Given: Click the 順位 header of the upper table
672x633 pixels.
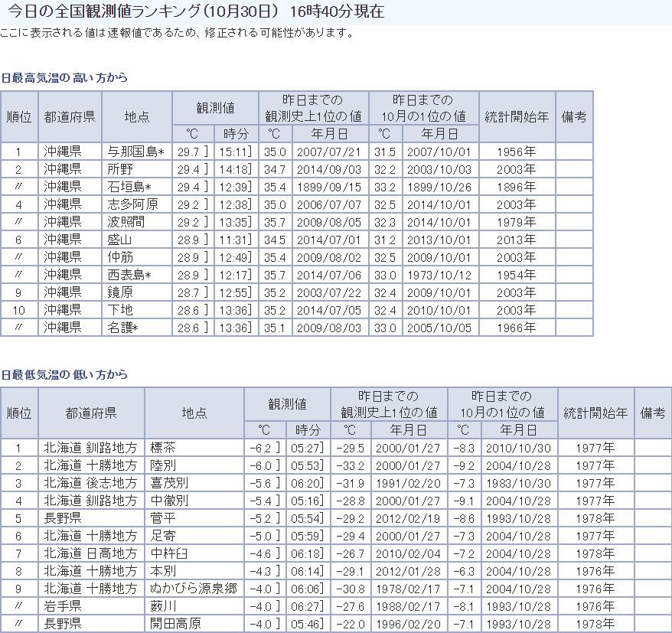Looking at the screenshot, I should click(x=19, y=116).
